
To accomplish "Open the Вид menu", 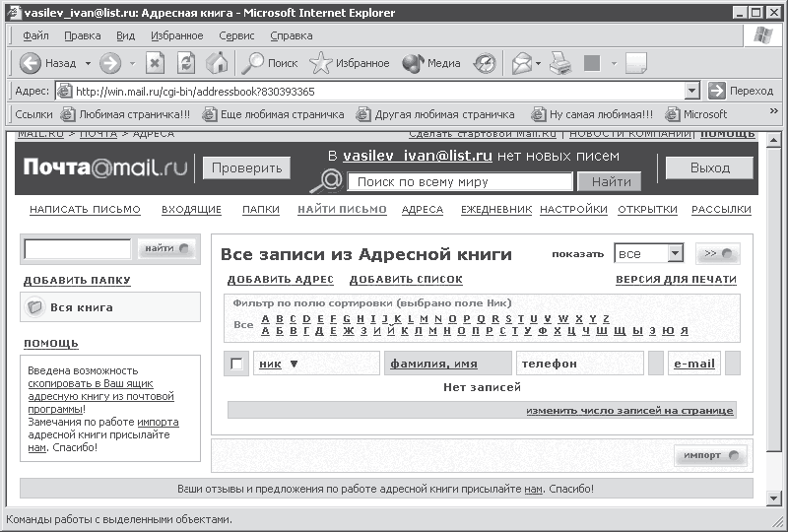I will coord(126,35).
